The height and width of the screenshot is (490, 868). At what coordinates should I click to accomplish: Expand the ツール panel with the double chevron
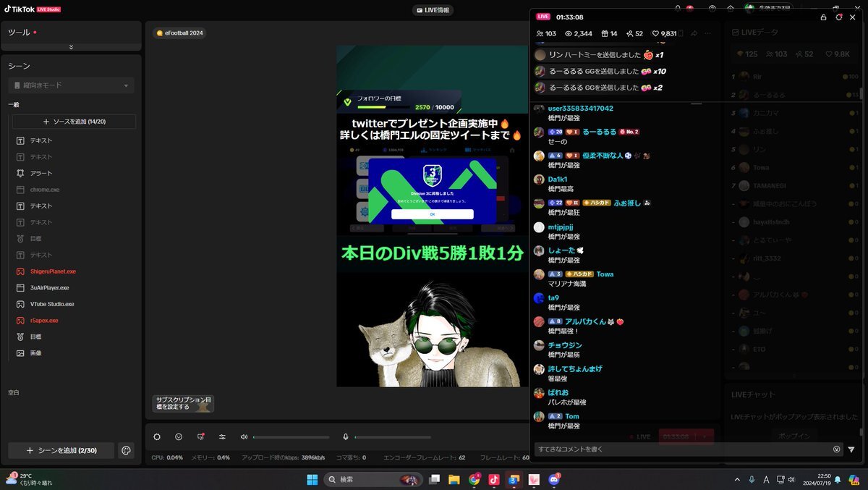[x=71, y=47]
